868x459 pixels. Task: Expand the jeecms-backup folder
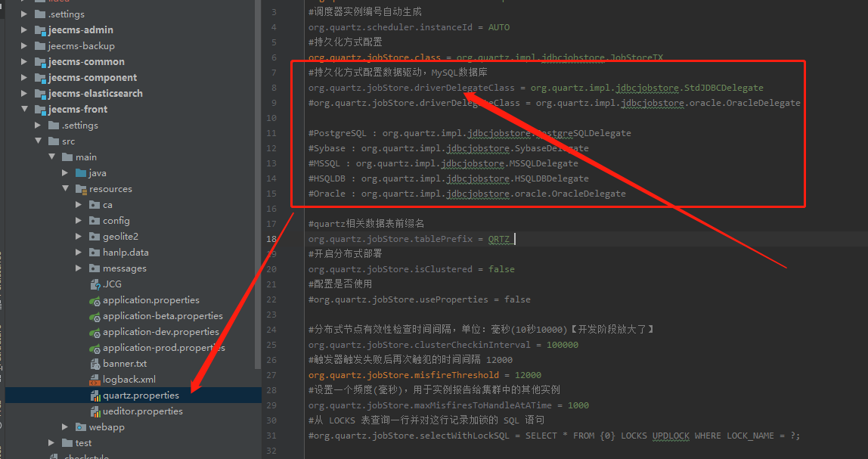point(23,46)
